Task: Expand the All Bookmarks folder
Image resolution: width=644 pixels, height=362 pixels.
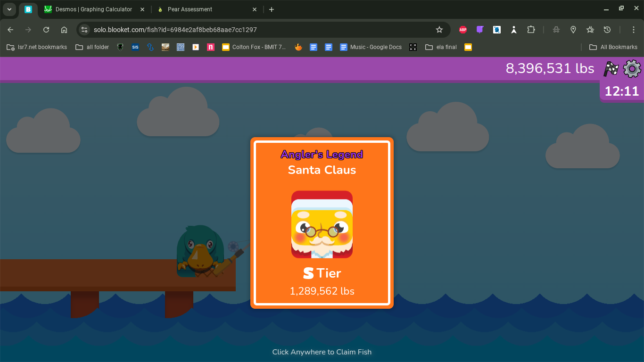Action: pyautogui.click(x=613, y=47)
